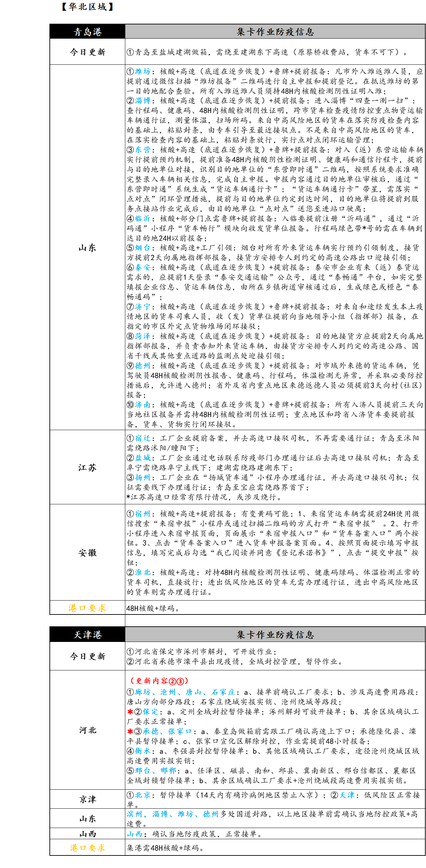Screen dimensions: 426x868
Task: Click the blue 山西 text in content cell
Action: (x=134, y=834)
